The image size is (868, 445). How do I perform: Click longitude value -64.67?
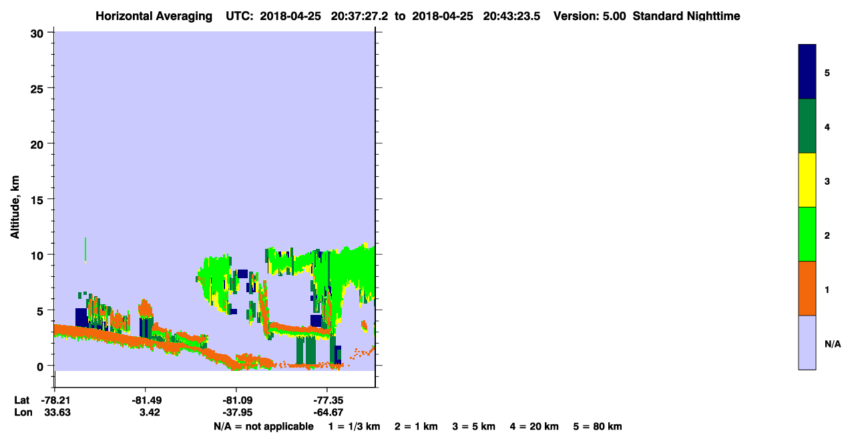[x=328, y=412]
